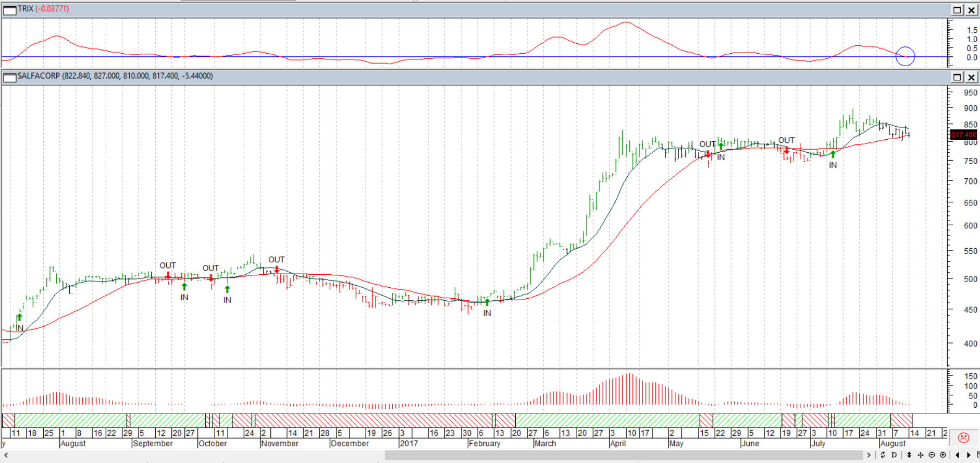
Task: Click the four-way pan arrows icon
Action: (921, 455)
